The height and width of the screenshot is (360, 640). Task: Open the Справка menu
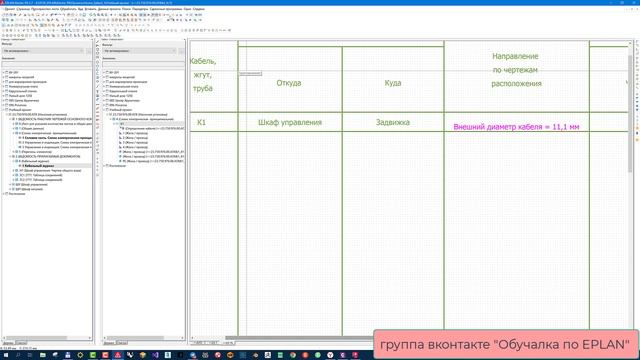pos(199,9)
